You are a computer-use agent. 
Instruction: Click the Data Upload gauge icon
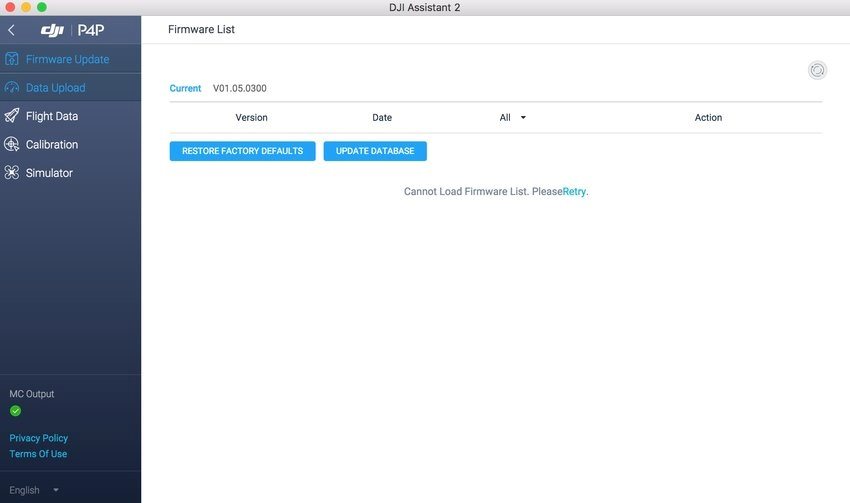point(12,87)
